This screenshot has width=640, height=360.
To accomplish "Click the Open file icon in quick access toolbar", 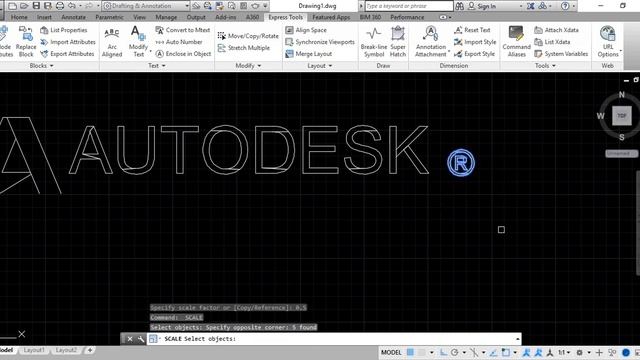I will click(24, 6).
